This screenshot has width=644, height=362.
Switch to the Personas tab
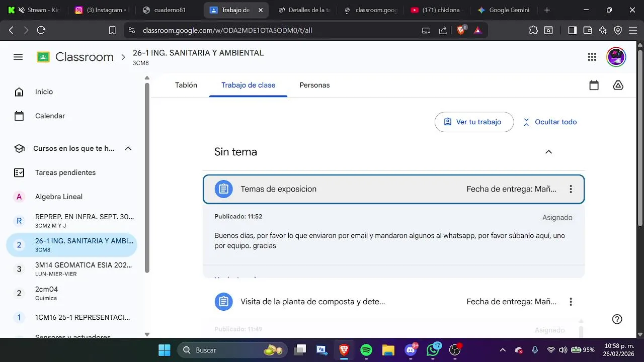coord(314,85)
